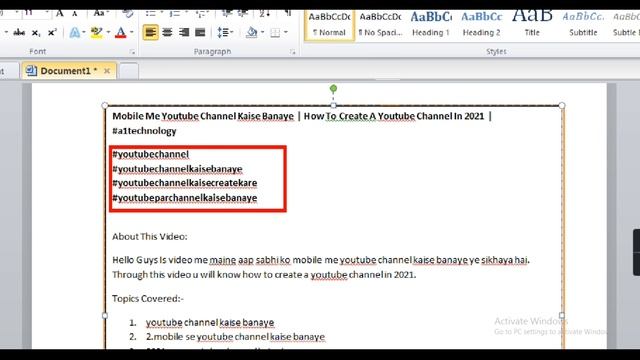Switch to Document1 tab
The width and height of the screenshot is (640, 360).
coord(69,71)
